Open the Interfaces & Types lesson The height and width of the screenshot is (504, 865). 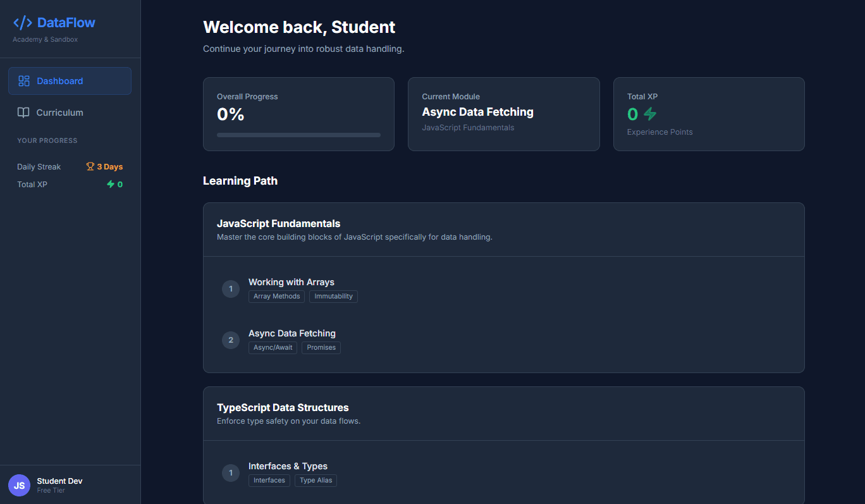pos(288,466)
